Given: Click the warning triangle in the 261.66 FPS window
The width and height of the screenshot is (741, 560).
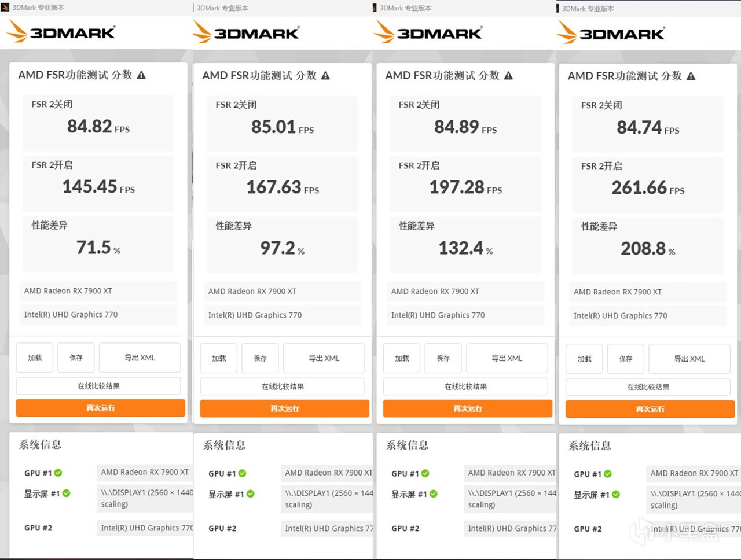Looking at the screenshot, I should coord(691,76).
